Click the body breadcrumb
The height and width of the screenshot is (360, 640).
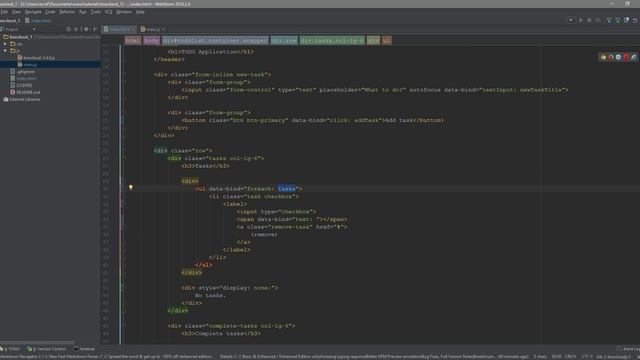click(151, 40)
